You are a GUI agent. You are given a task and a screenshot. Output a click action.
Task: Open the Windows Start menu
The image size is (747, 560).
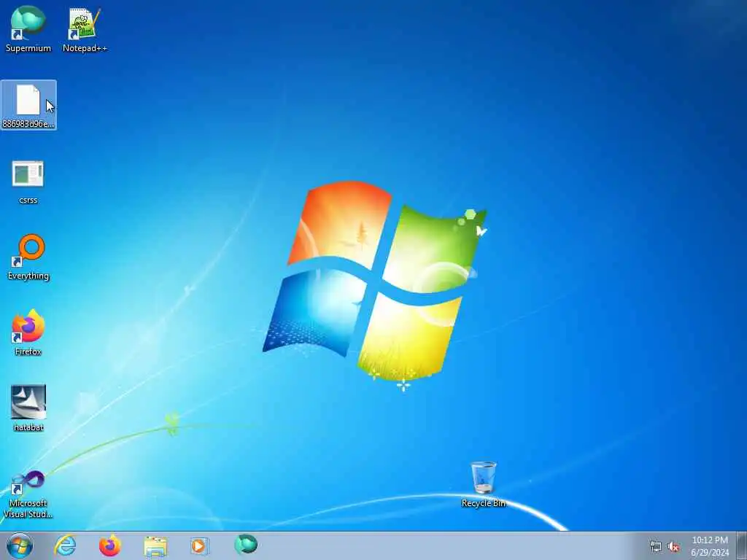click(20, 545)
